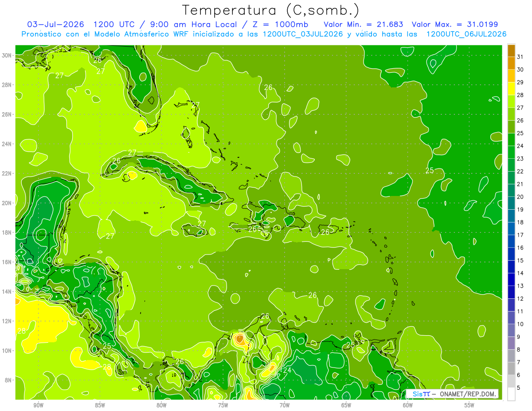Click the "26N" latitude axis label
532x411 pixels.
(x=7, y=114)
